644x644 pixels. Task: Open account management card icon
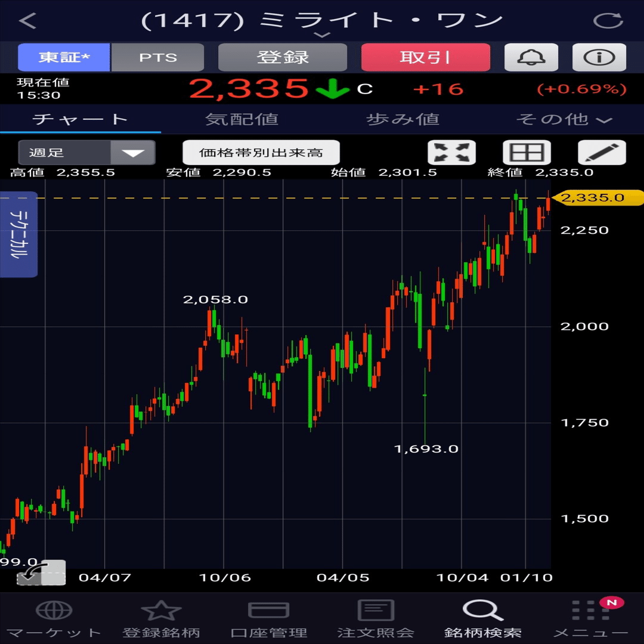tap(268, 610)
